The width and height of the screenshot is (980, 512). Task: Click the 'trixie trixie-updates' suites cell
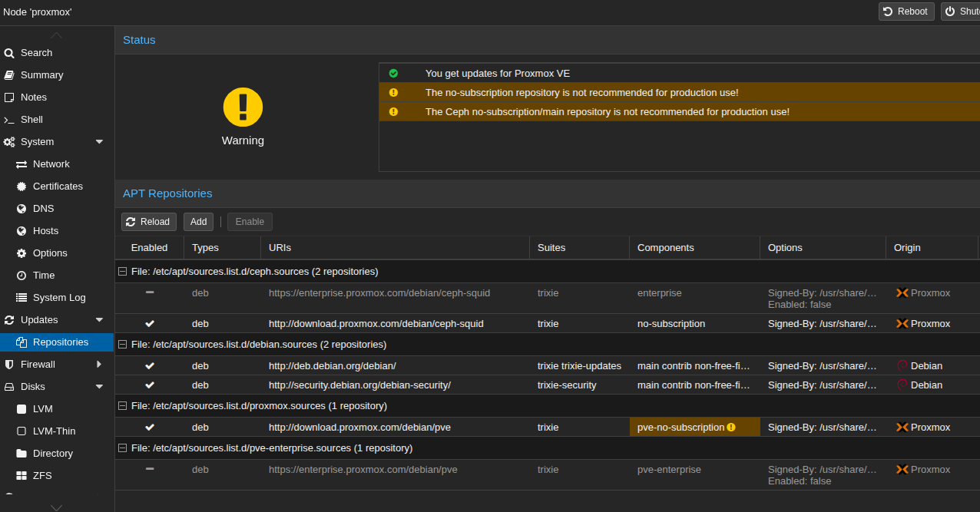[x=580, y=366]
